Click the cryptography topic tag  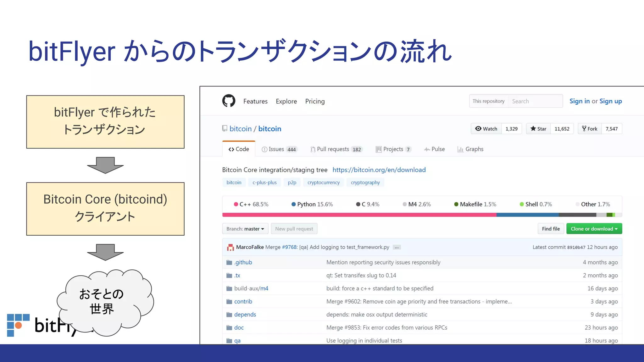pos(365,182)
